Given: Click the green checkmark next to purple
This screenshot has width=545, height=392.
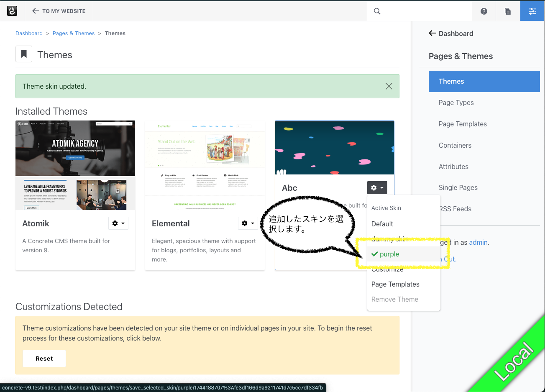Looking at the screenshot, I should (375, 254).
